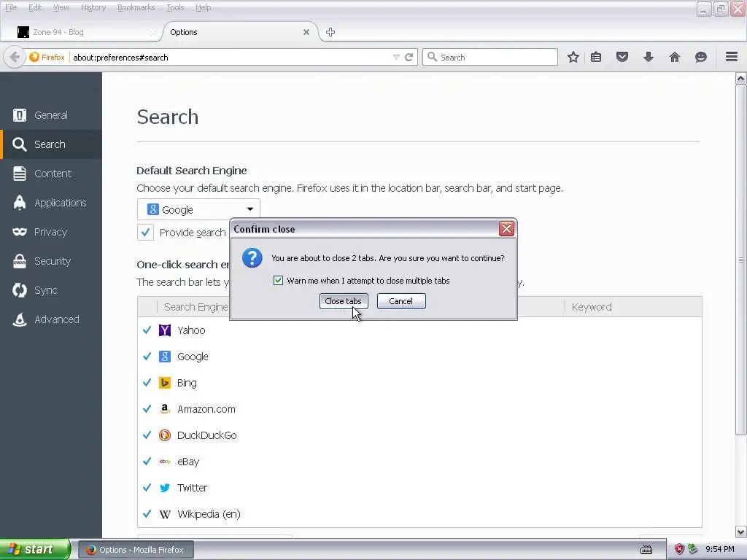Open the address bar history dropdown arrow
747x560 pixels.
click(396, 57)
